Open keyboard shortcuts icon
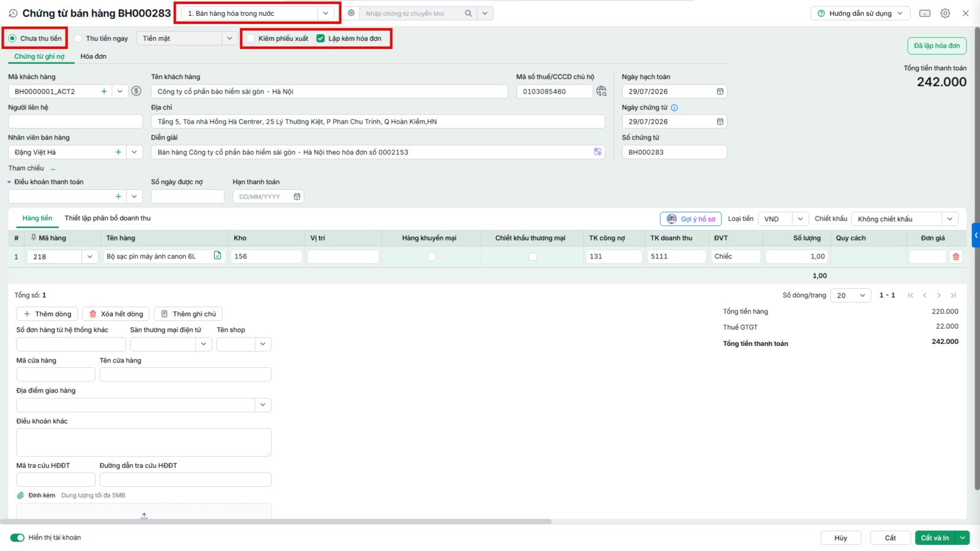The width and height of the screenshot is (980, 551). [x=925, y=13]
